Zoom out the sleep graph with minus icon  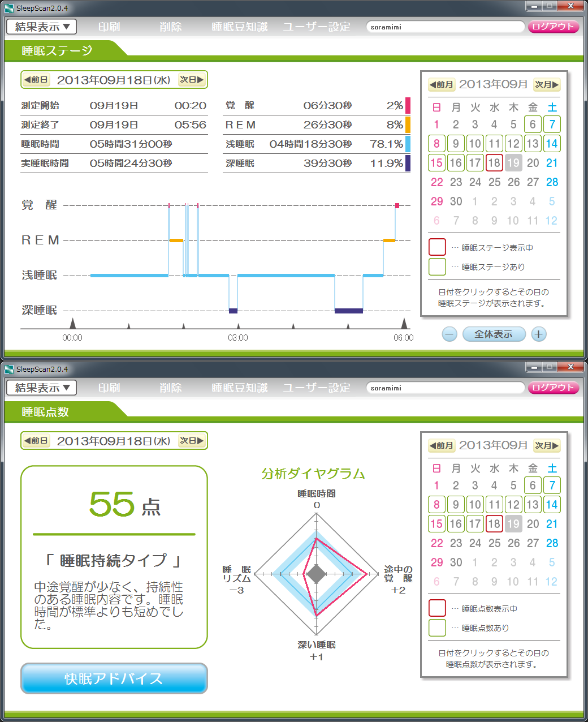pos(449,334)
